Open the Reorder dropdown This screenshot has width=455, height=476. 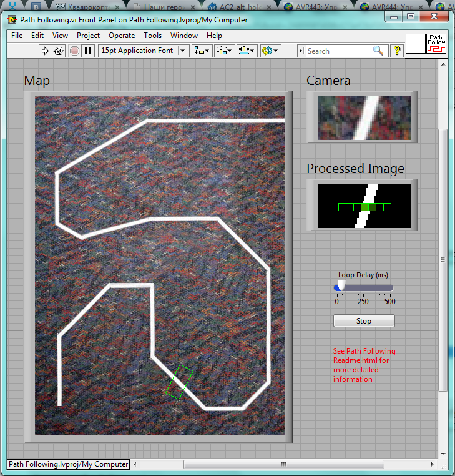click(x=270, y=51)
